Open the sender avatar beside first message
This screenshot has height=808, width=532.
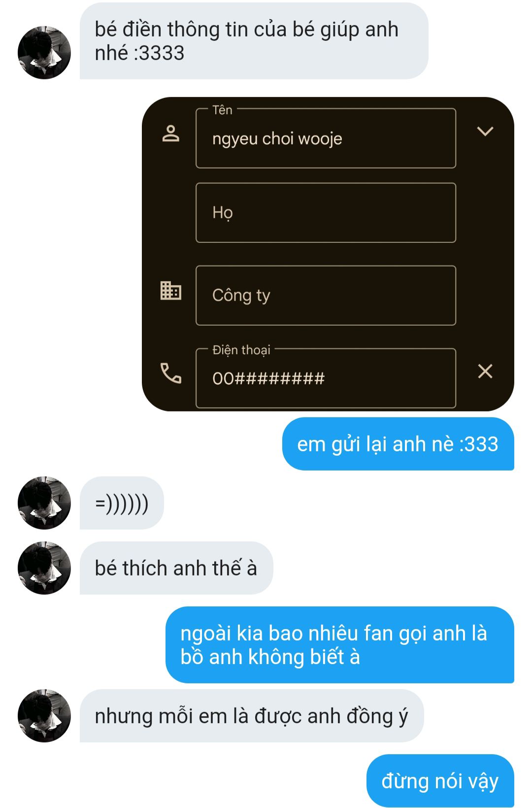pyautogui.click(x=44, y=53)
